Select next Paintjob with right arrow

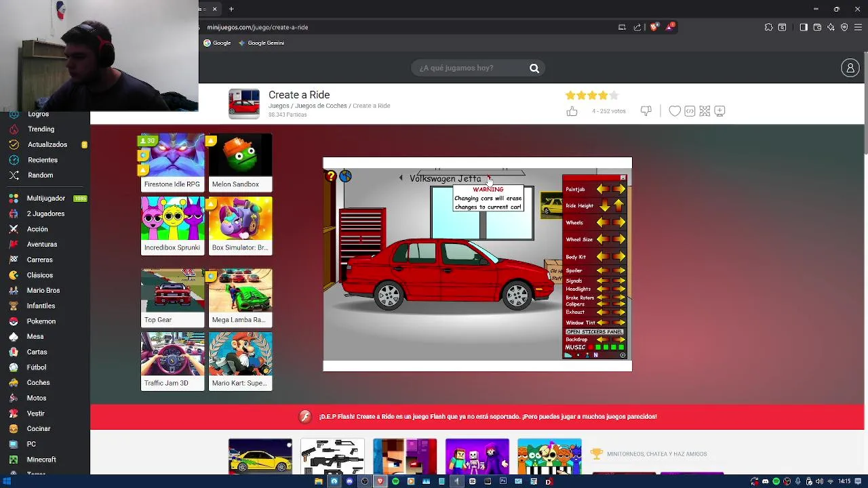619,189
